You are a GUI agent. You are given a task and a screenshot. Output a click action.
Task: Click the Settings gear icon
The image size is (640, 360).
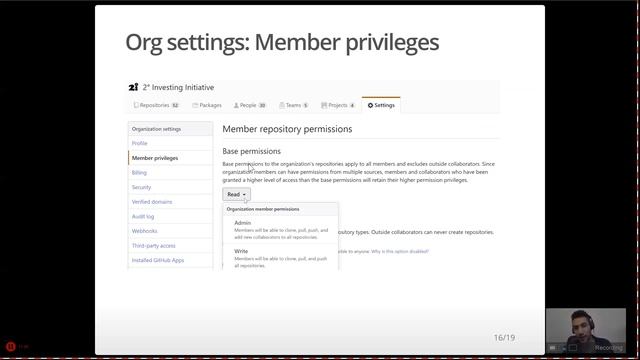pos(370,105)
